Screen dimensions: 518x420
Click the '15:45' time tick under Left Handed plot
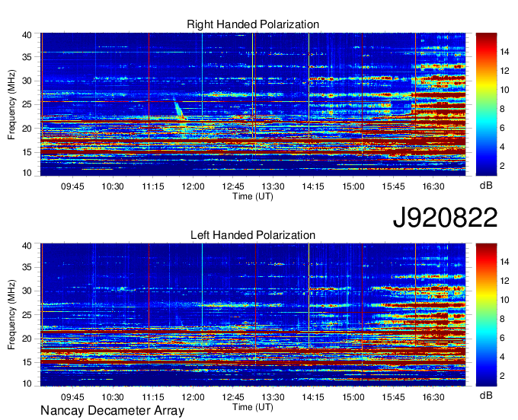[393, 397]
